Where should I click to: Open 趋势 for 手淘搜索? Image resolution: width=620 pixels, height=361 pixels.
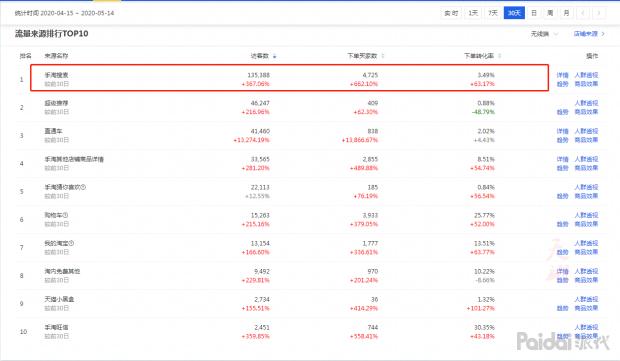tap(562, 84)
